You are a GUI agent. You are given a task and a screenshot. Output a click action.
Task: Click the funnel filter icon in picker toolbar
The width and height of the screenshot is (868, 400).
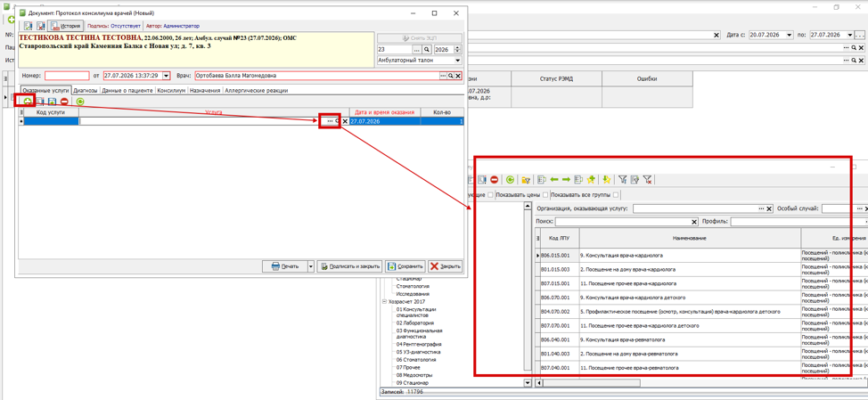[623, 179]
